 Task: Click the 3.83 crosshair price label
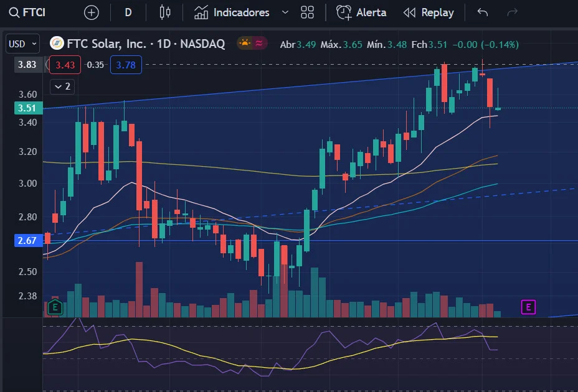[x=29, y=65]
